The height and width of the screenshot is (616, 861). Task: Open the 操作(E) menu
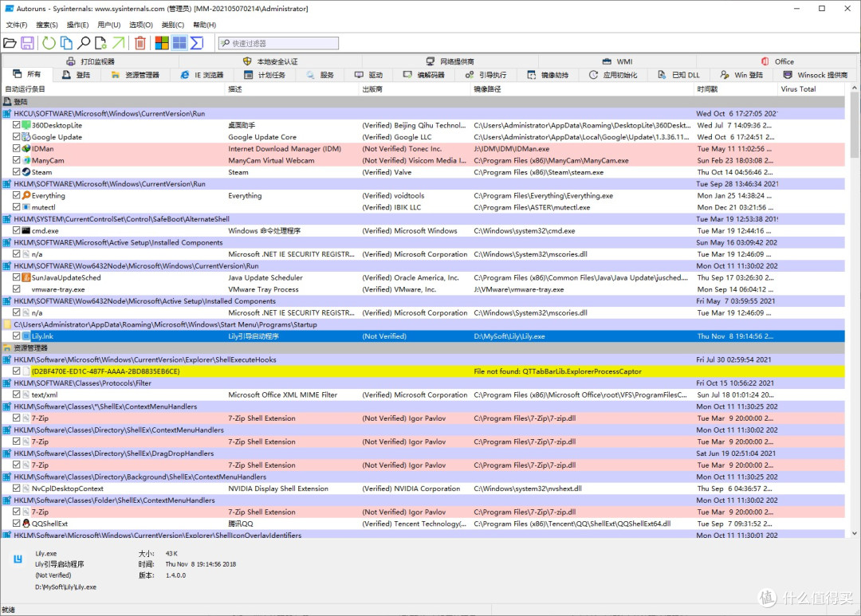[77, 25]
